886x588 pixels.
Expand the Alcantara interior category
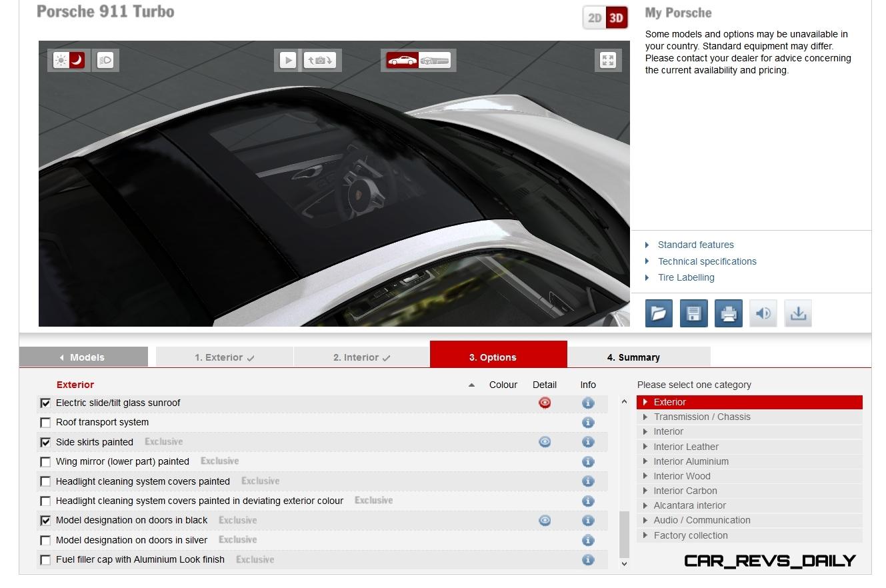click(749, 505)
